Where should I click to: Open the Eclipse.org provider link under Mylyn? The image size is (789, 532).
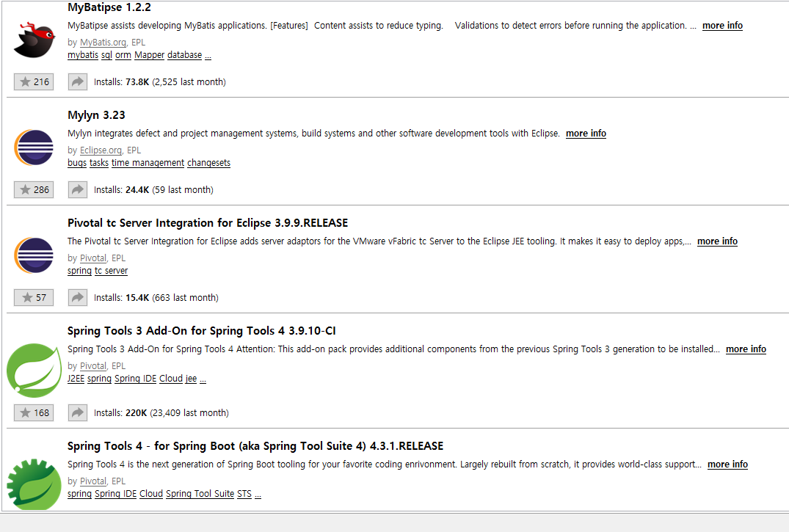point(101,150)
